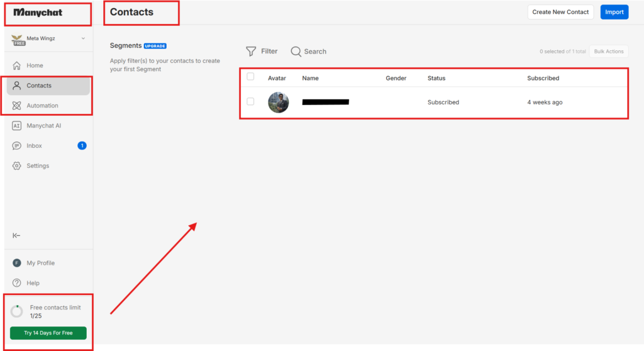
Task: Click the contact's Subscribed status cell
Action: click(443, 103)
